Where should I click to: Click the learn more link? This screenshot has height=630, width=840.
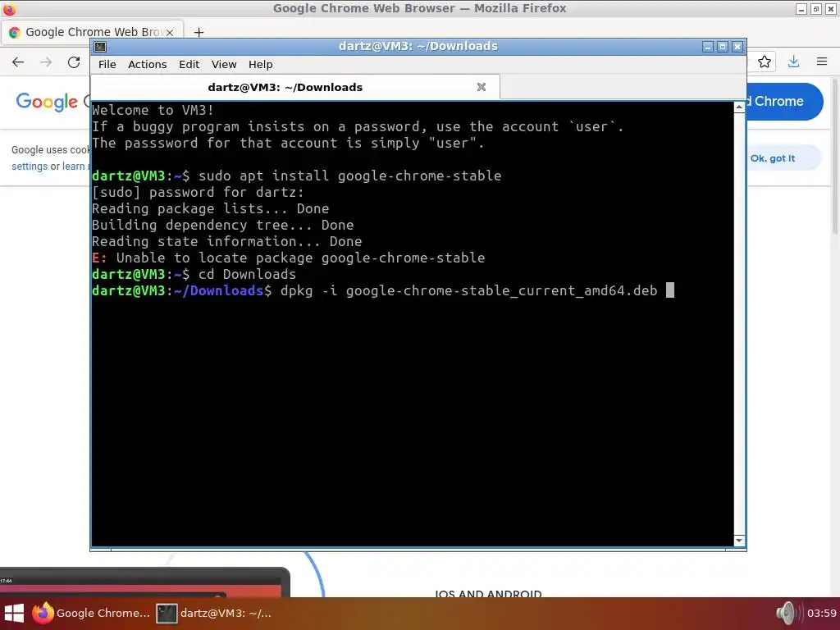click(x=75, y=167)
